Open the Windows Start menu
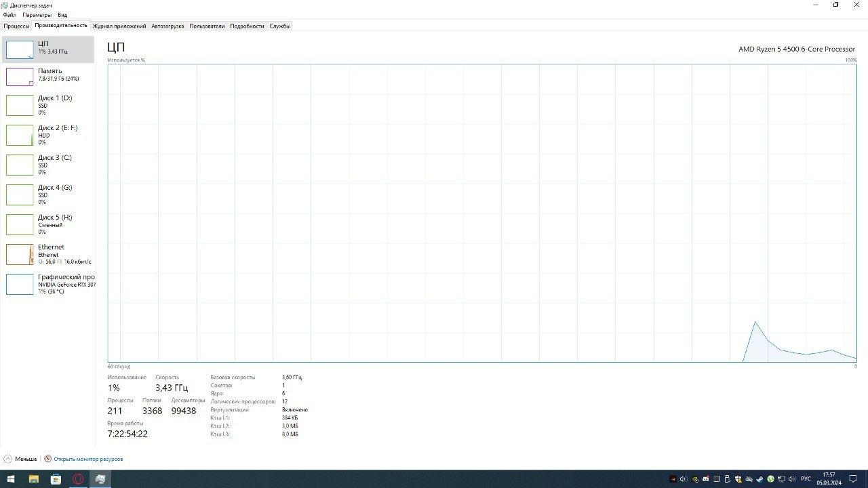 click(11, 479)
